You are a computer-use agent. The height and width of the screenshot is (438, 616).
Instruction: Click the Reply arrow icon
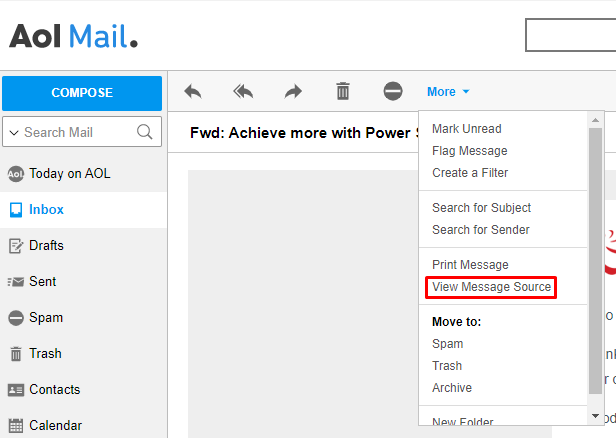coord(193,92)
